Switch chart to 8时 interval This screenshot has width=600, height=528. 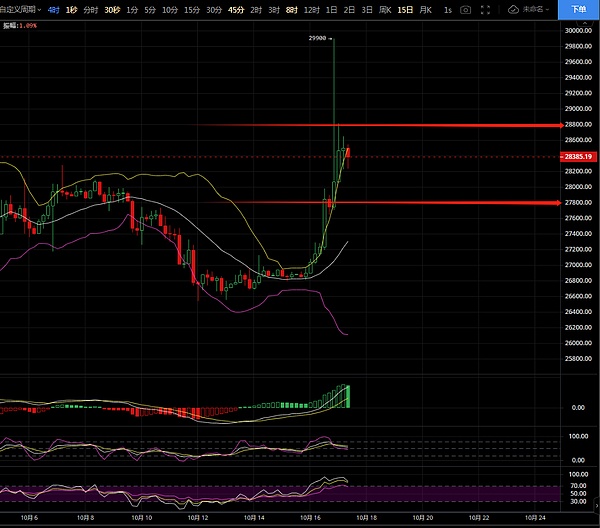[291, 9]
